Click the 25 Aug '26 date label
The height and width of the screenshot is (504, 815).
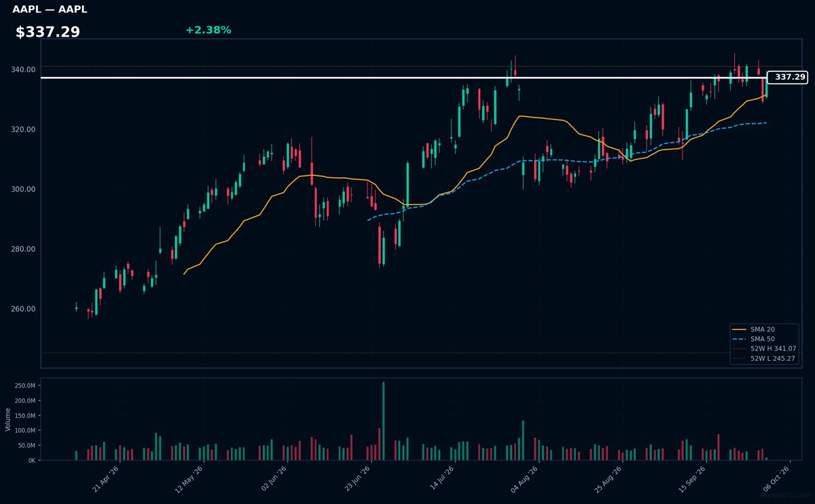609,480
